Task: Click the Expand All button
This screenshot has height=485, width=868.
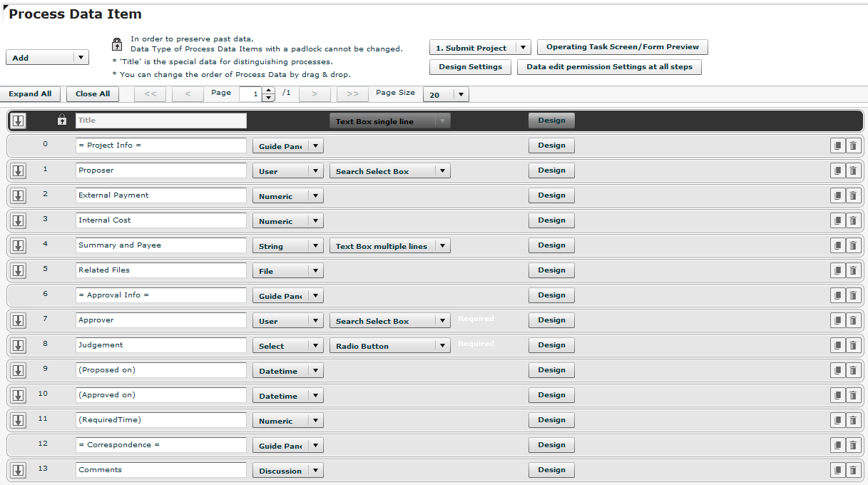Action: pos(30,93)
